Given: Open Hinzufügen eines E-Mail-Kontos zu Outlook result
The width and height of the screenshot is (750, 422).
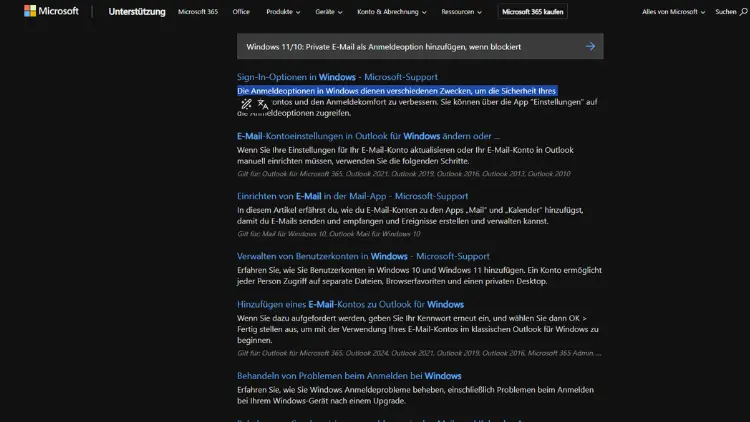Looking at the screenshot, I should click(350, 304).
